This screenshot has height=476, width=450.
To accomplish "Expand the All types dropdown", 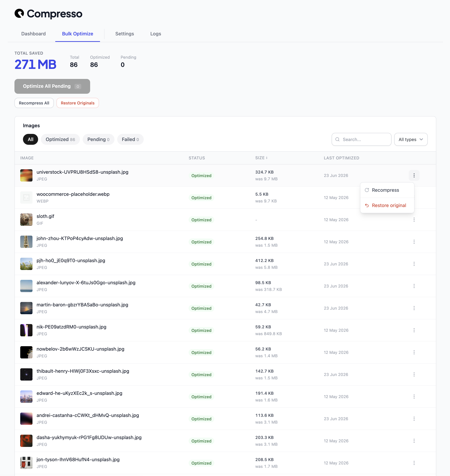I will [411, 139].
